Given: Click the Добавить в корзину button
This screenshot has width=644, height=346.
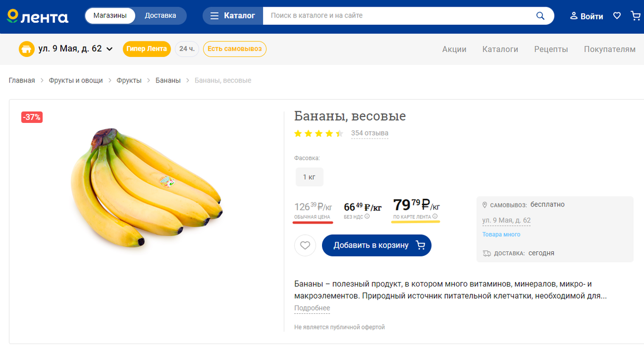Looking at the screenshot, I should tap(377, 246).
